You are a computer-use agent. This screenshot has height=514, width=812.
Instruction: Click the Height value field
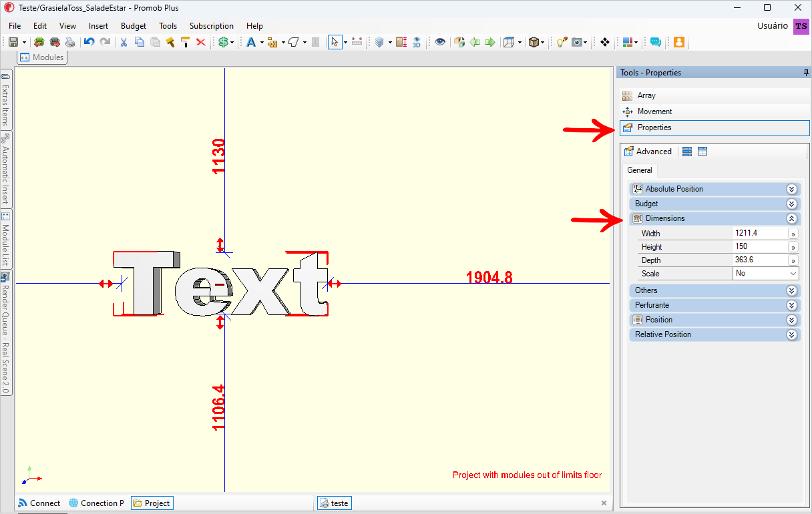pyautogui.click(x=760, y=247)
